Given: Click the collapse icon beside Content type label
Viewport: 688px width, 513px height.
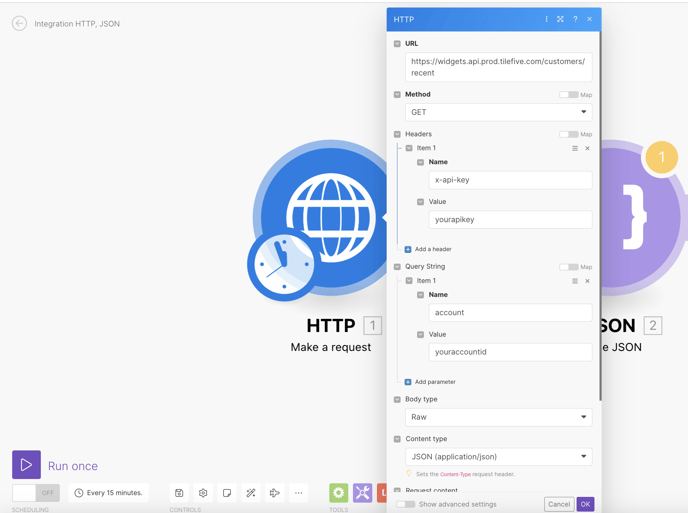Looking at the screenshot, I should click(x=398, y=439).
